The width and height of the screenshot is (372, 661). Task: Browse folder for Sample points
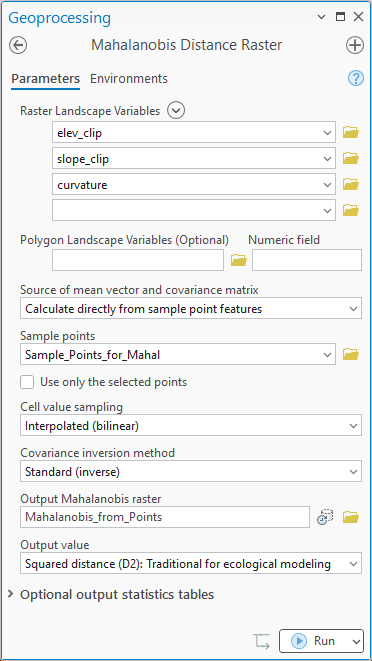350,355
